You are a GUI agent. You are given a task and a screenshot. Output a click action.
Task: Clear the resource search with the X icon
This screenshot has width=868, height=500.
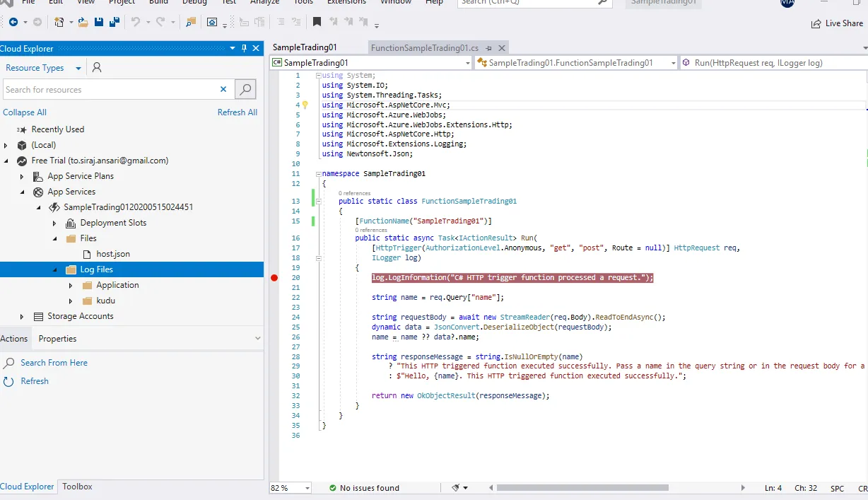pos(223,90)
